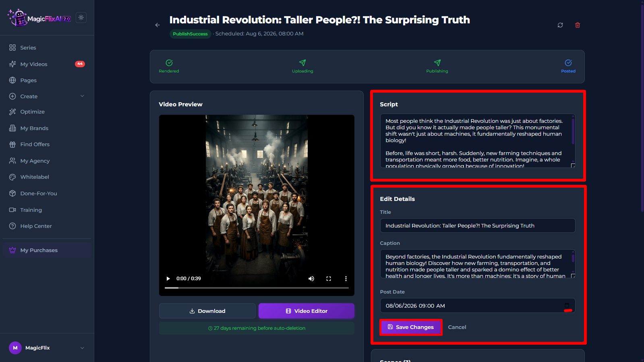The width and height of the screenshot is (644, 362).
Task: Click the refresh icon near the title
Action: 560,25
